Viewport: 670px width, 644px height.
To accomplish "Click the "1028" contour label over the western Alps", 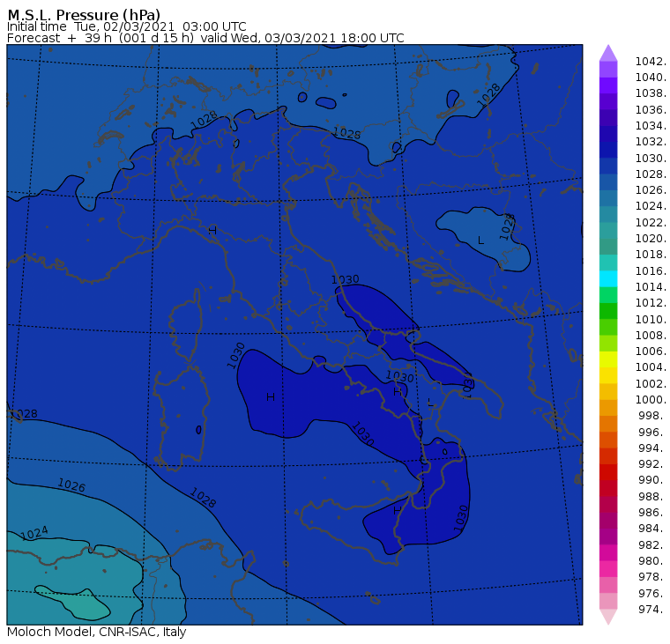I will (x=204, y=120).
